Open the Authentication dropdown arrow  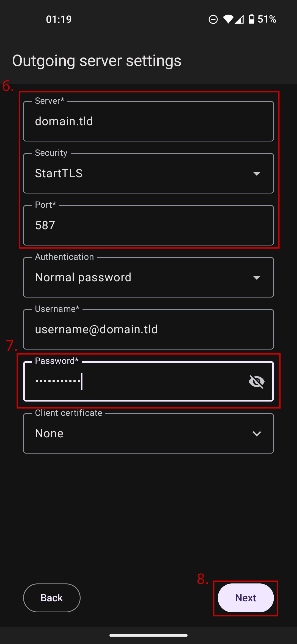tap(257, 278)
